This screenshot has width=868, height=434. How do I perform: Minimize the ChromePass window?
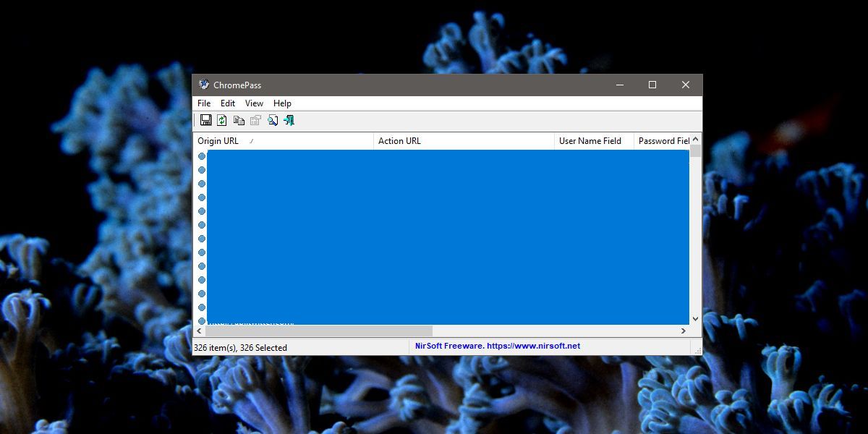(x=620, y=85)
